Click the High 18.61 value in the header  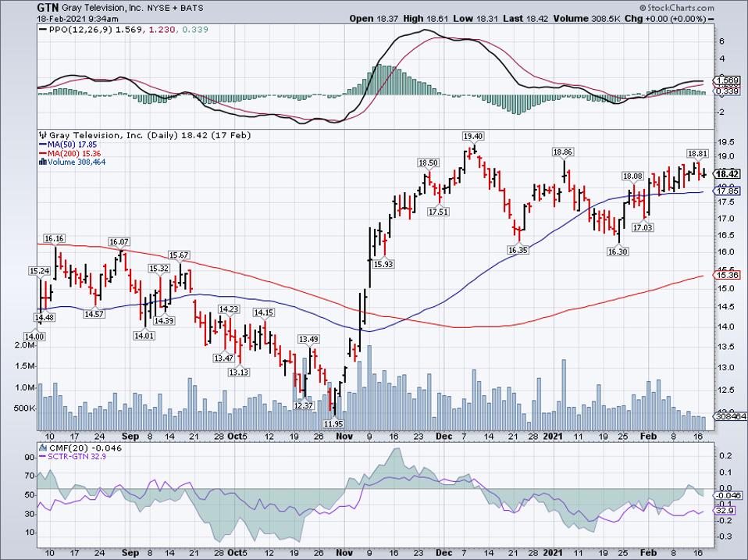426,19
